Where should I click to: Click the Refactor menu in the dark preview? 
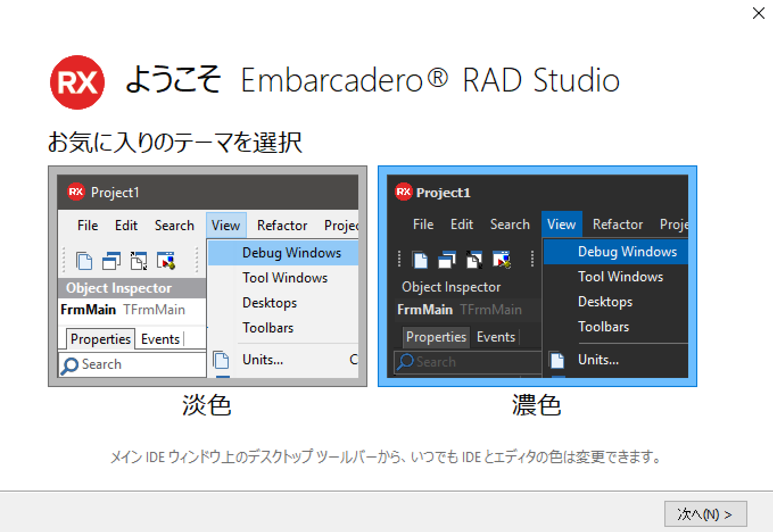617,224
